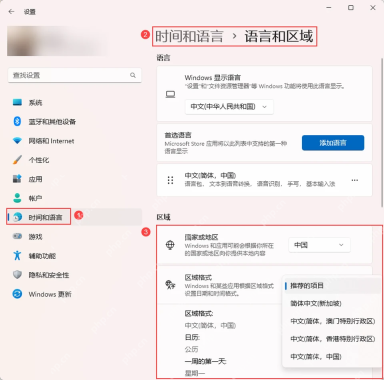The height and width of the screenshot is (380, 384).
Task: Open the 国家或地区 dropdown showing 中国
Action: (319, 245)
